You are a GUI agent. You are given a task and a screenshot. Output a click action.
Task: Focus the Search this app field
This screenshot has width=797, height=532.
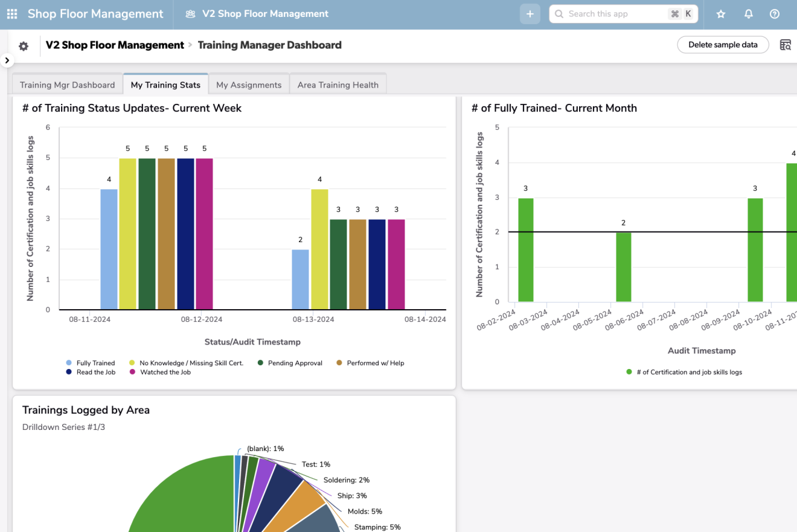click(616, 14)
